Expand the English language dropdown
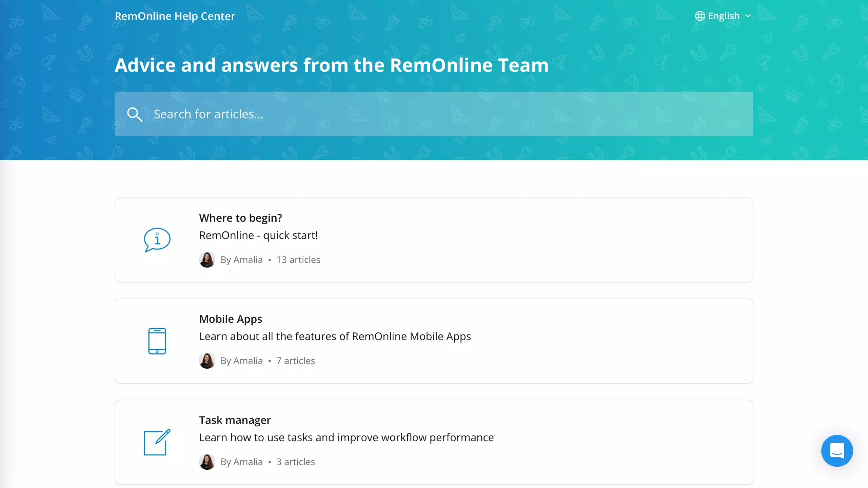 [x=723, y=16]
